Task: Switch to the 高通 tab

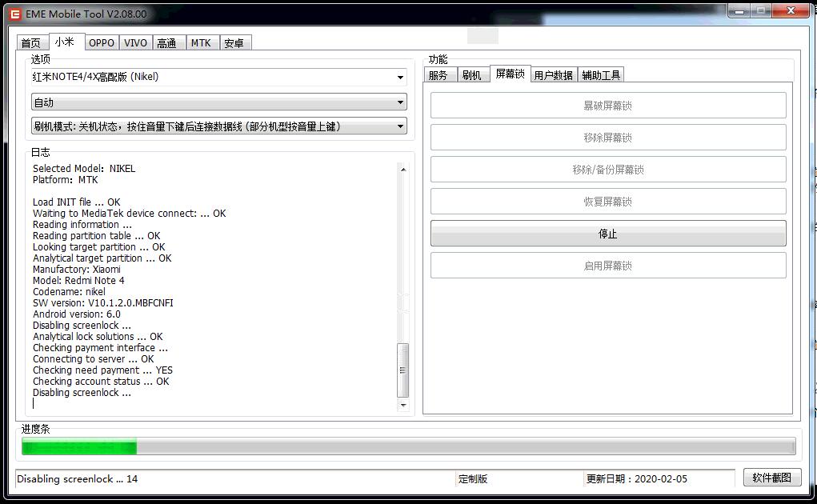Action: 169,42
